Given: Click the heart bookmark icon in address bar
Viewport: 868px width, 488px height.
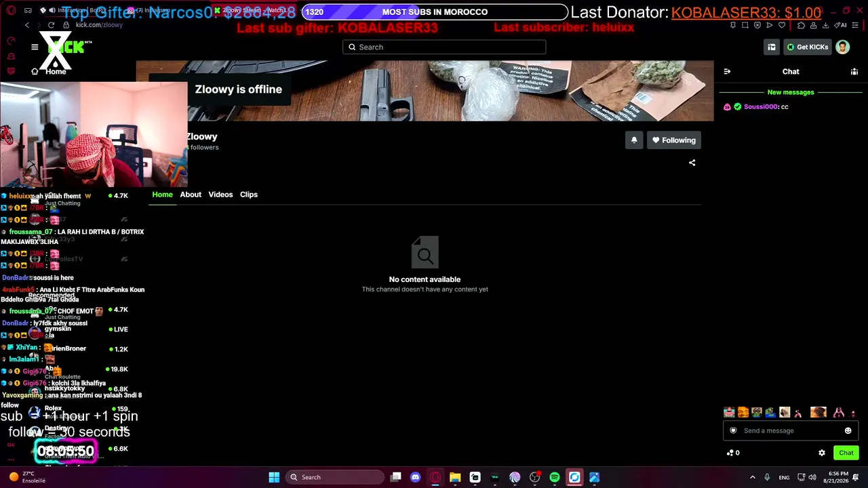Looking at the screenshot, I should click(x=782, y=25).
